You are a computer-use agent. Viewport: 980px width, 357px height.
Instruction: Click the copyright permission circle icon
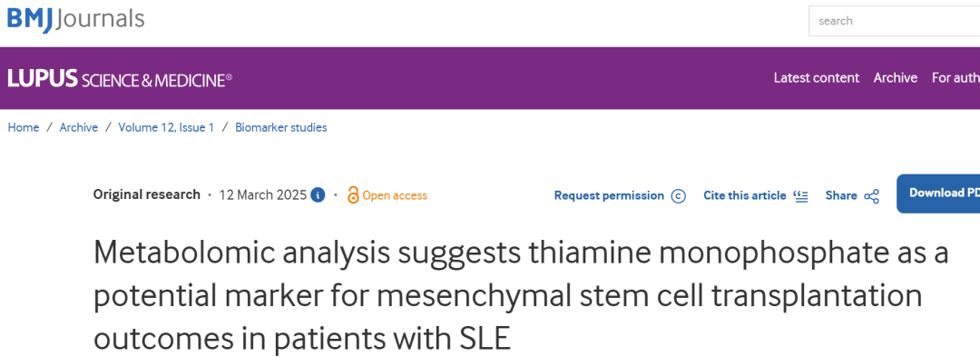678,195
